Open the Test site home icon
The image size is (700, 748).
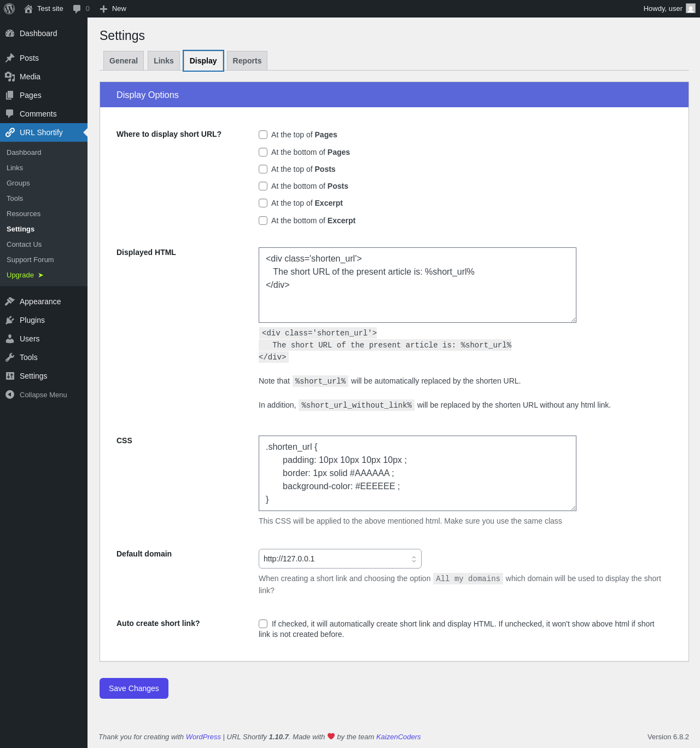tap(28, 9)
